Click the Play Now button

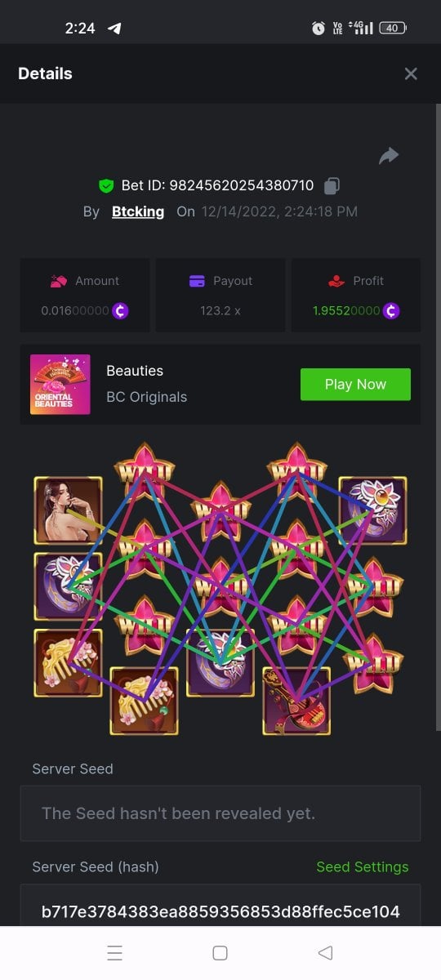pyautogui.click(x=355, y=385)
